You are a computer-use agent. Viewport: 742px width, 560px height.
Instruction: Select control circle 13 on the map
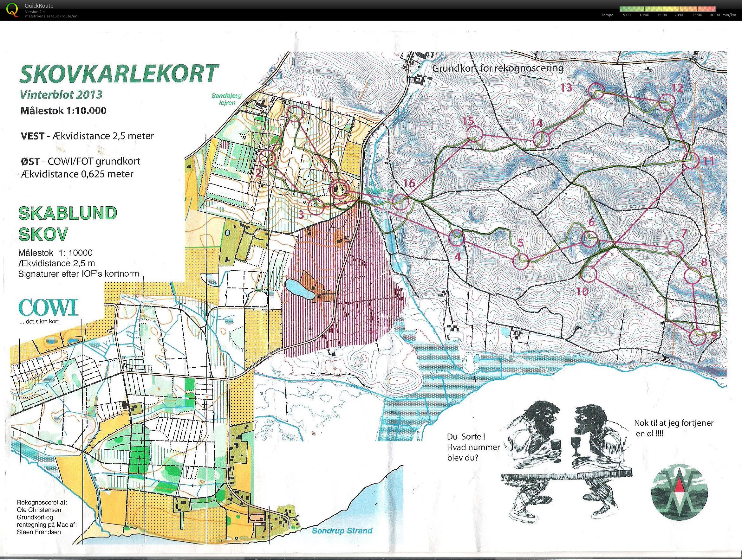pyautogui.click(x=597, y=91)
